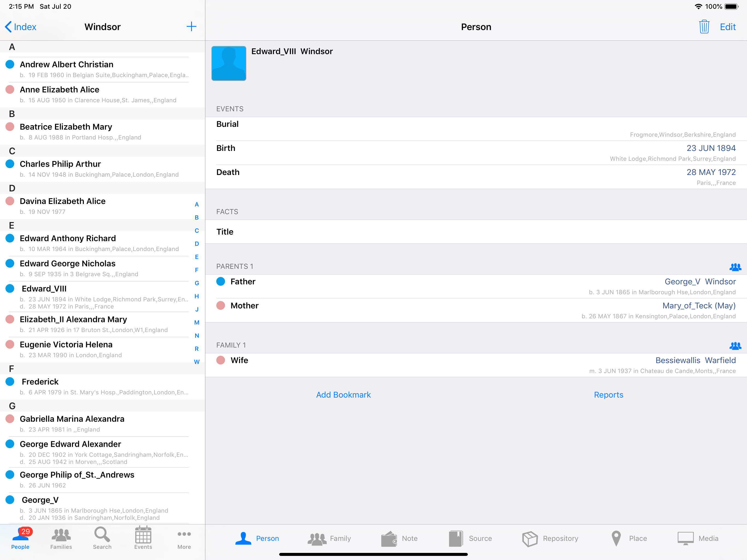Viewport: 747px width, 560px height.
Task: Jump to letter N in index
Action: click(x=197, y=336)
